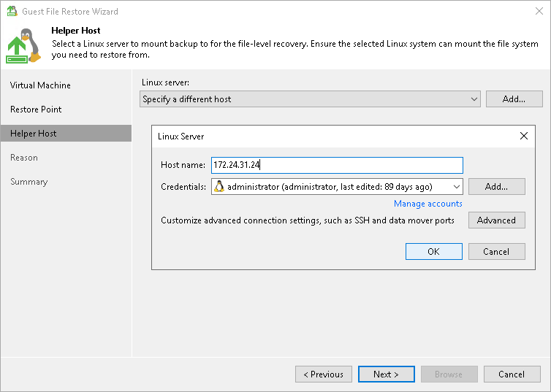Screen dimensions: 551x392
Task: Click the 'Linux server:' label
Action: tap(165, 82)
